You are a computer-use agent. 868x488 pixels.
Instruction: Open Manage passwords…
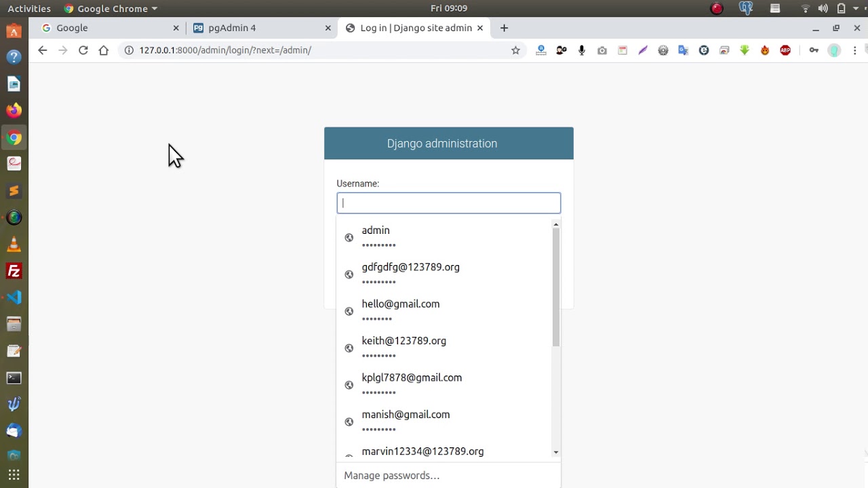(x=392, y=475)
